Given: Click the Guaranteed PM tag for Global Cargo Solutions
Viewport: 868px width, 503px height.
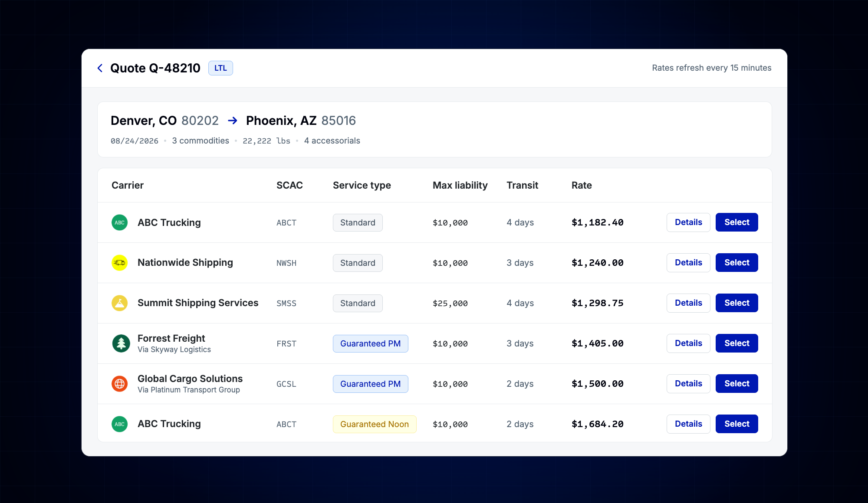Looking at the screenshot, I should 370,384.
